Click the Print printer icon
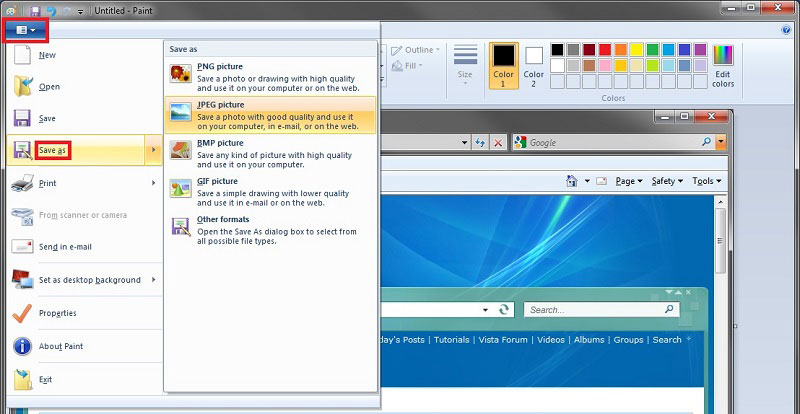Image resolution: width=800 pixels, height=414 pixels. click(x=22, y=183)
